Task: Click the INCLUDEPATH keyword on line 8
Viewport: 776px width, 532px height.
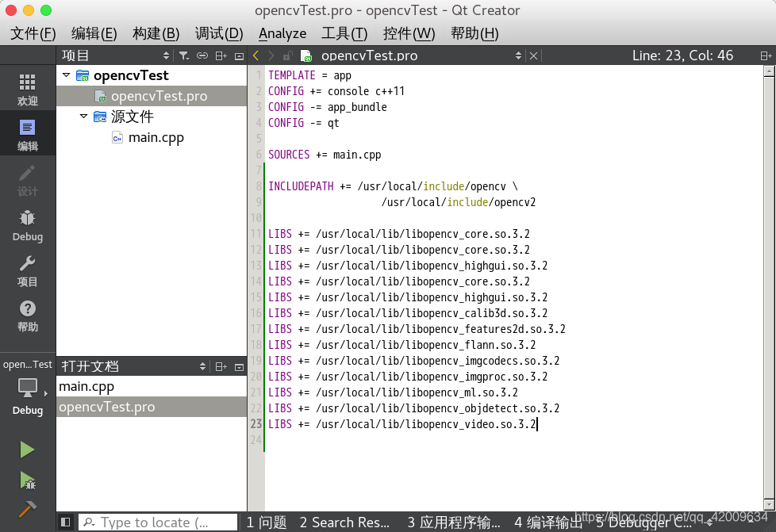Action: point(301,186)
